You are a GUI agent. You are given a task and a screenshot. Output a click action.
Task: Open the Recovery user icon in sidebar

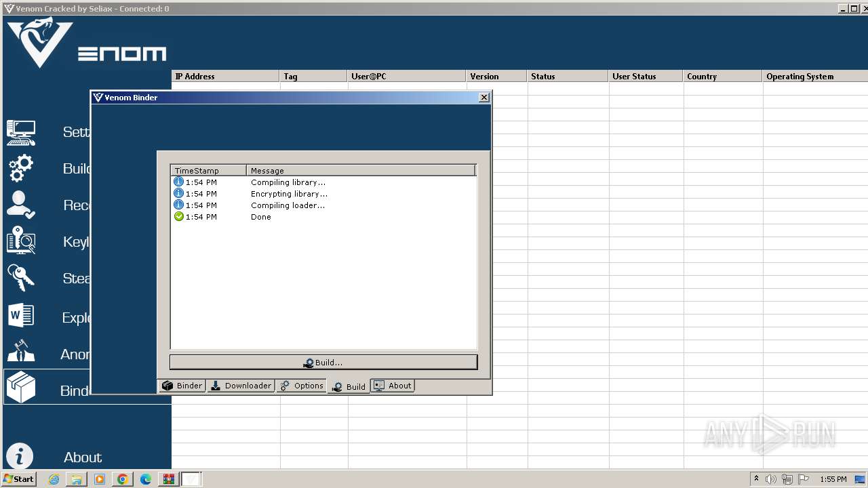tap(21, 205)
